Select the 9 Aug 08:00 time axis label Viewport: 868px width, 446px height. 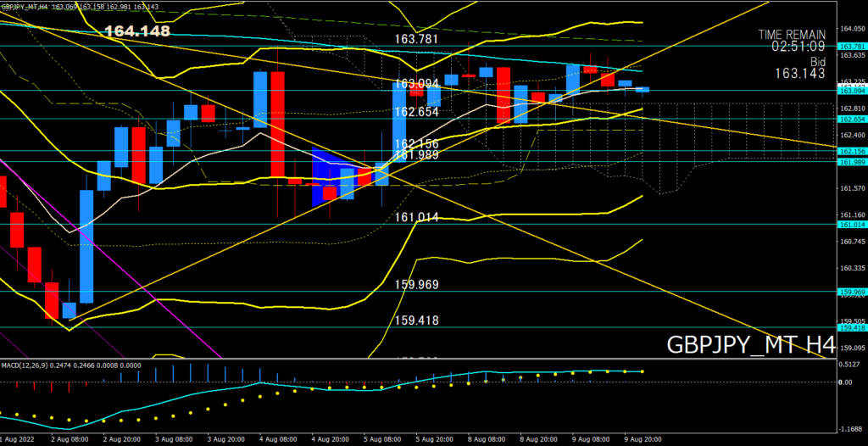click(591, 439)
